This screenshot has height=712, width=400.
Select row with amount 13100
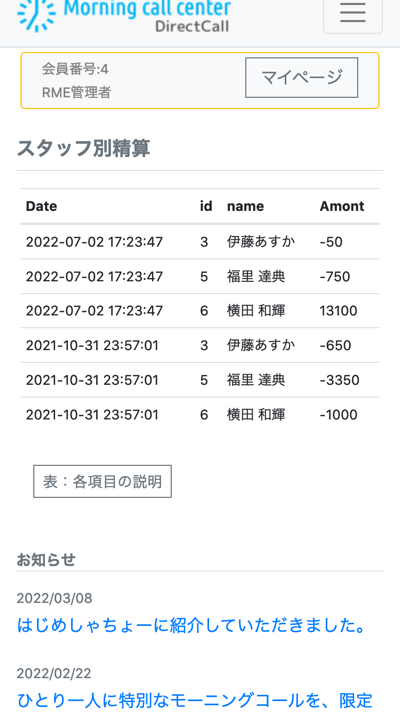(x=200, y=311)
